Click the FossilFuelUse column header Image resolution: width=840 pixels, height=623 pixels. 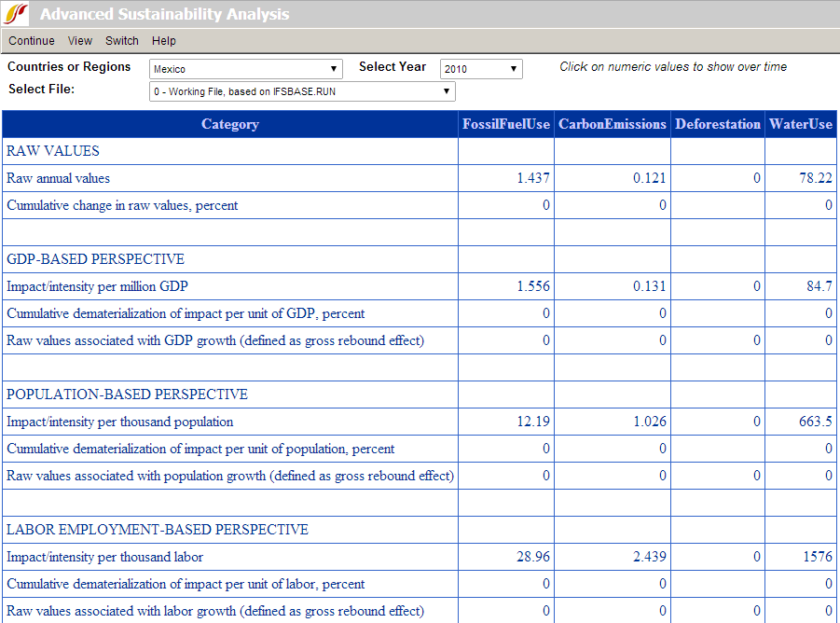coord(506,124)
